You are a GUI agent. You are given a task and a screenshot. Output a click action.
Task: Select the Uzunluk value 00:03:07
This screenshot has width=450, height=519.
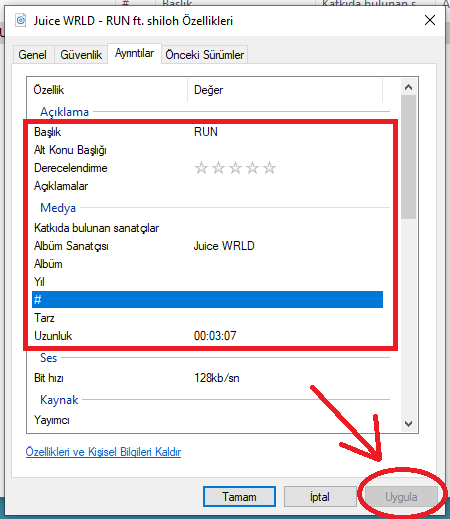point(215,336)
